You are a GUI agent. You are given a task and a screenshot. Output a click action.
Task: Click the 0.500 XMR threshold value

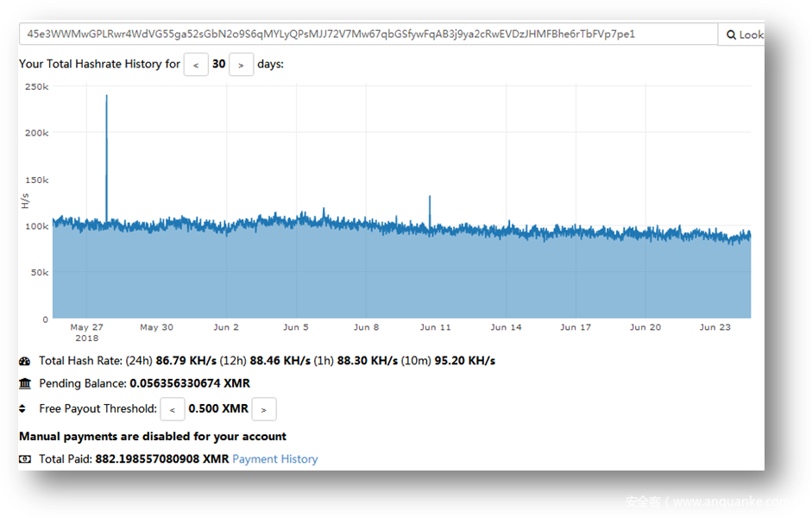tap(217, 408)
